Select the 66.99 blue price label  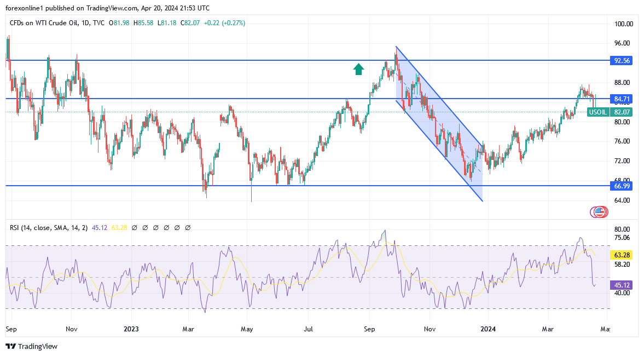pos(622,186)
